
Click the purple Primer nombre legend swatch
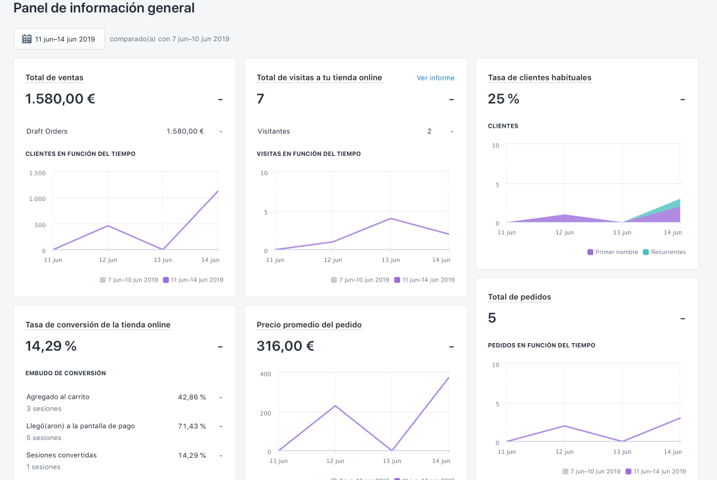(x=591, y=252)
